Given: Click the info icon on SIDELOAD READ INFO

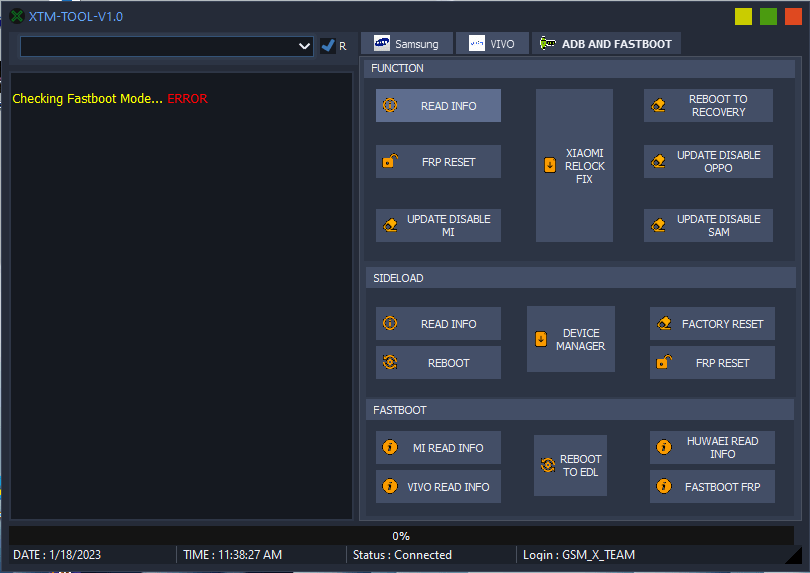Looking at the screenshot, I should (390, 323).
